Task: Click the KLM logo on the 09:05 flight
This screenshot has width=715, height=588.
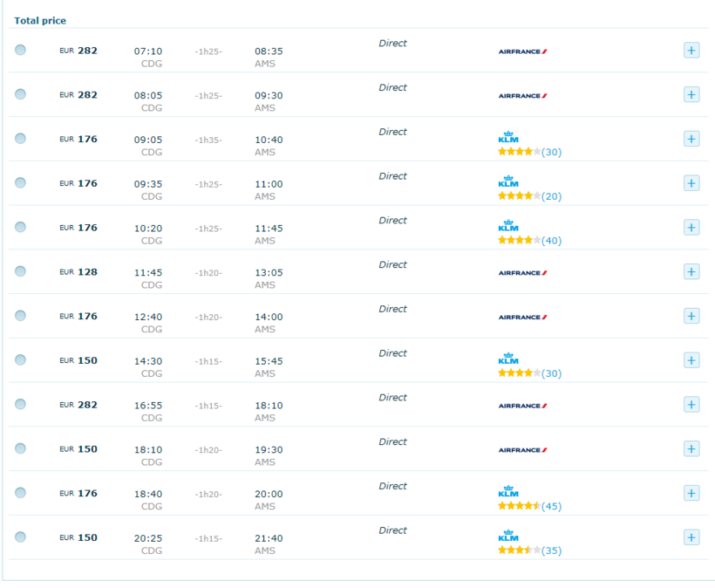Action: 507,138
